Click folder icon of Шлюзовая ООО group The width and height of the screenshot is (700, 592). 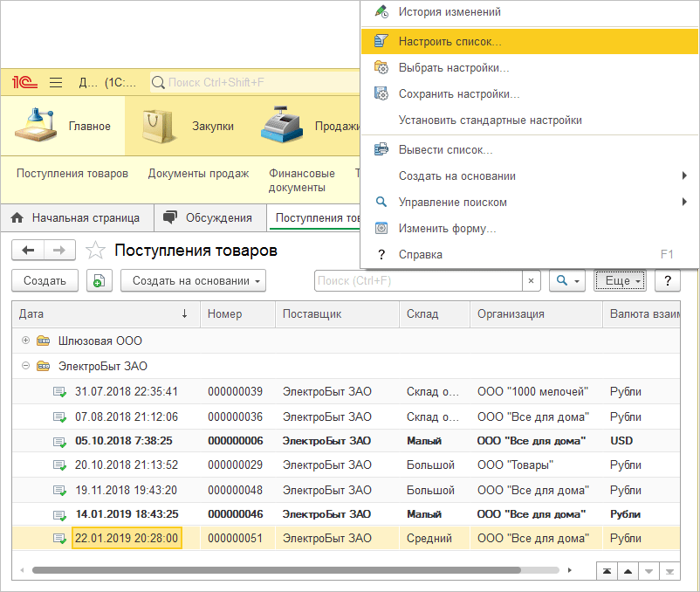coord(44,341)
